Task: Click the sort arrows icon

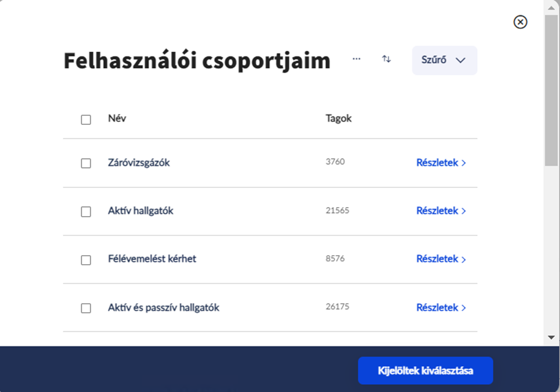Action: point(387,59)
